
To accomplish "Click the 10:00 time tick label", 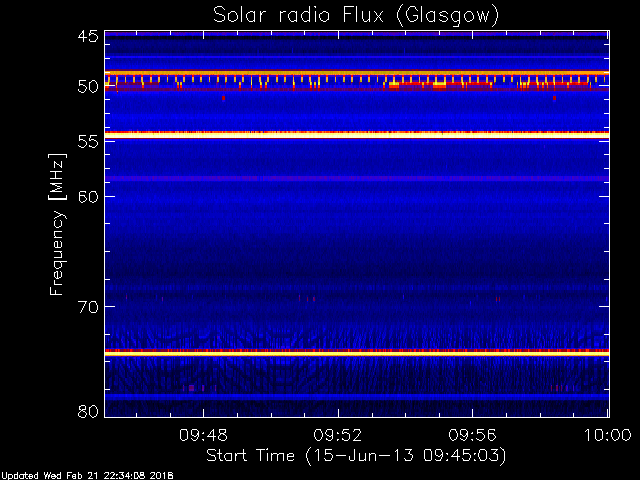I will click(606, 435).
